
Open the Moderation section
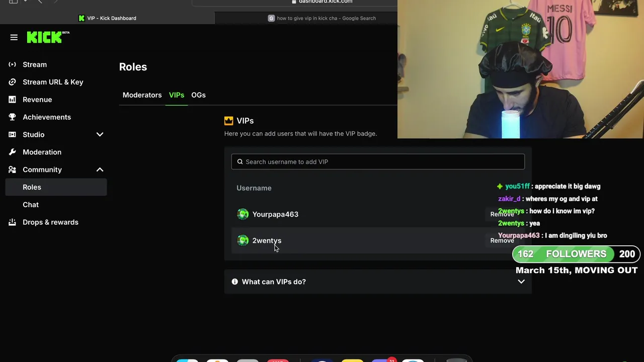pos(42,152)
